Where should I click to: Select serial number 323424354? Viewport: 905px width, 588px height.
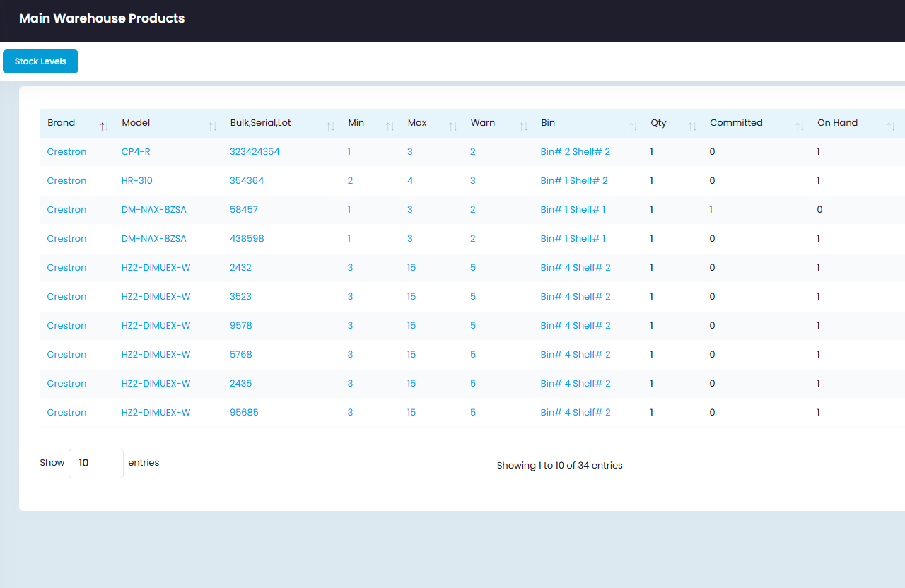[x=255, y=152]
